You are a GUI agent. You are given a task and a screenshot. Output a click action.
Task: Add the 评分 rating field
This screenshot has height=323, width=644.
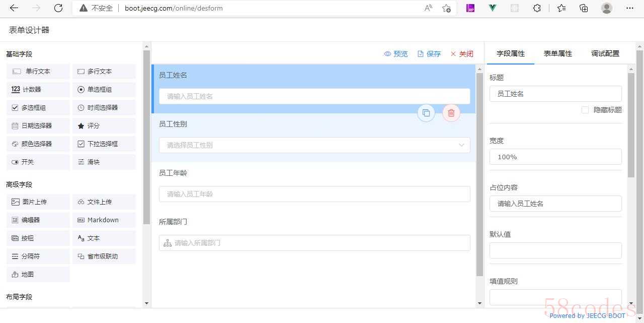[104, 126]
